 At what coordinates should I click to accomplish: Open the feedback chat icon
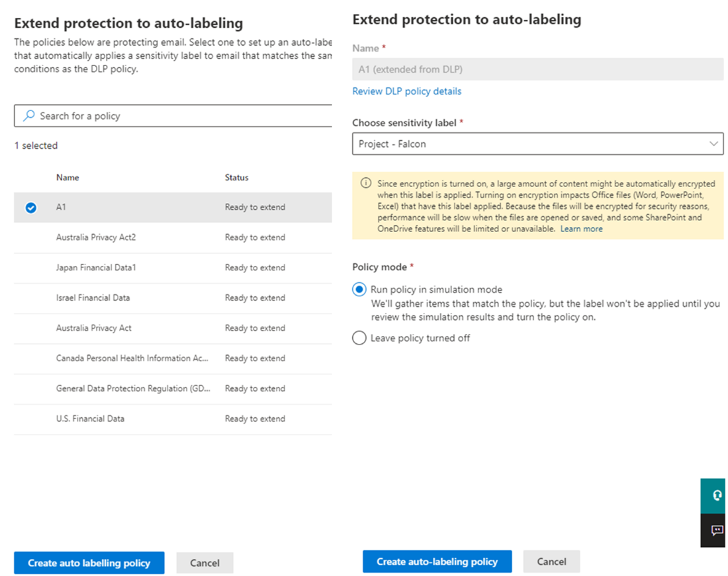click(715, 530)
